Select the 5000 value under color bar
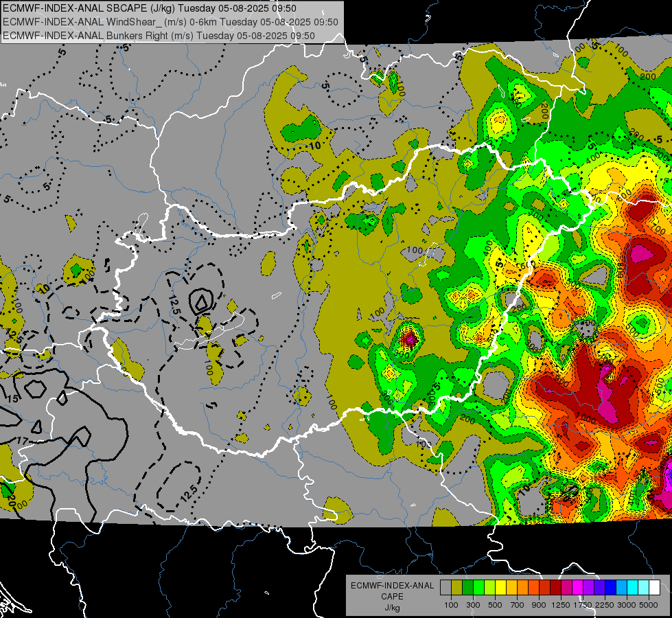Screen dimensions: 672x618 click(x=649, y=605)
